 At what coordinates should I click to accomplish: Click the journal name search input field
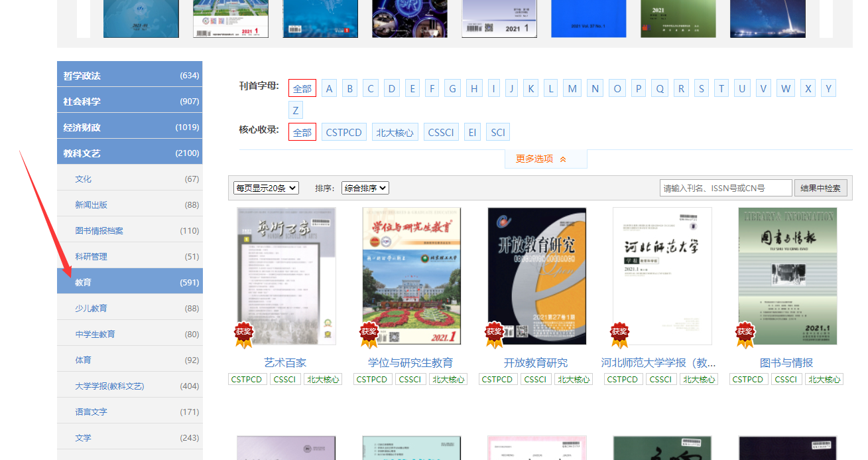click(725, 188)
